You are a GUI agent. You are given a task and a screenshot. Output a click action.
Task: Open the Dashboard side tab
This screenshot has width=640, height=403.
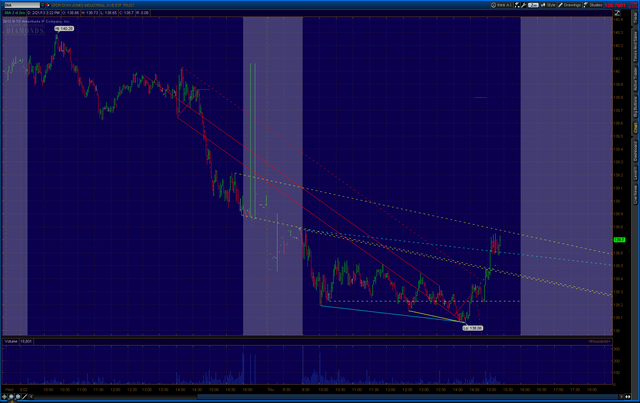(x=635, y=151)
